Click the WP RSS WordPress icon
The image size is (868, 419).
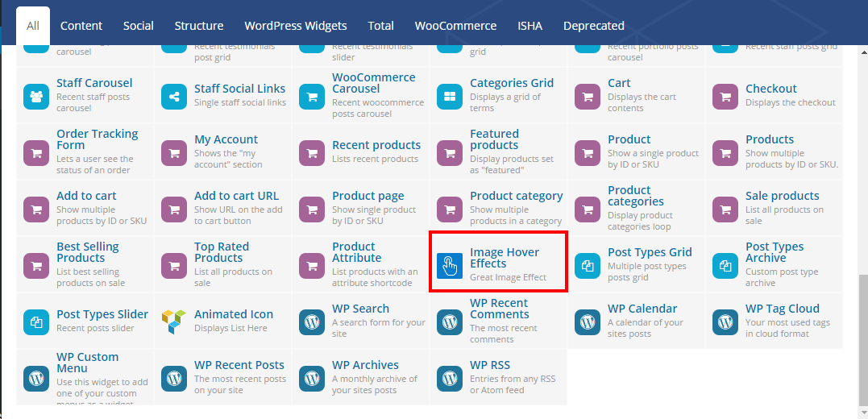(x=450, y=379)
